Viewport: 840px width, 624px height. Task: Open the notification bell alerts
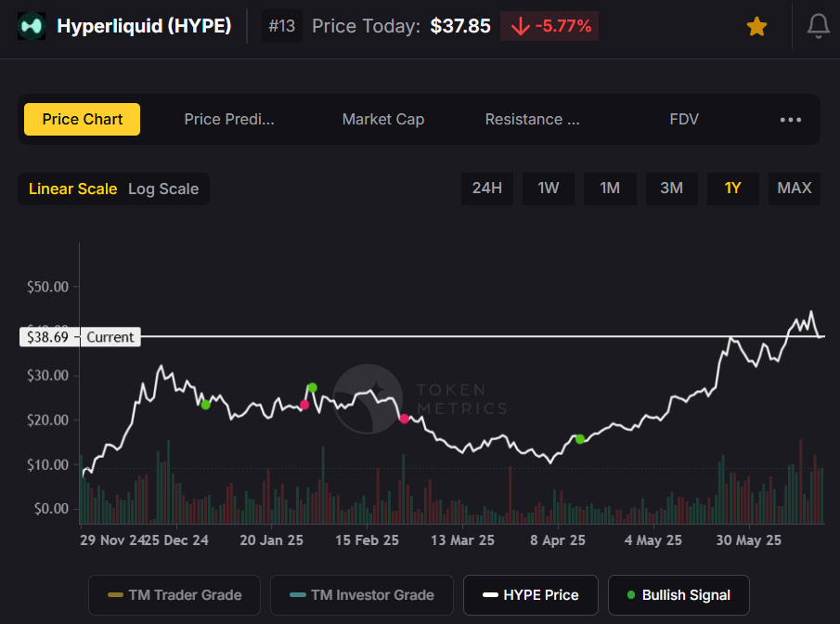click(818, 26)
